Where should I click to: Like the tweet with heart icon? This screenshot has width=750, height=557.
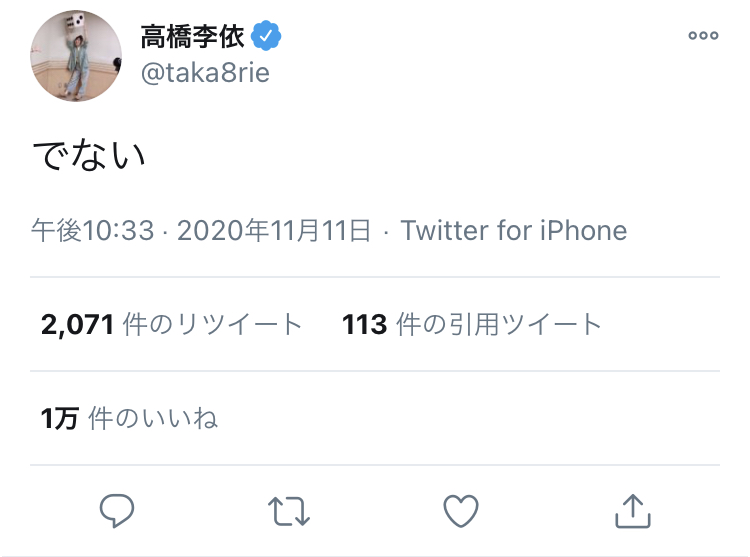point(460,511)
